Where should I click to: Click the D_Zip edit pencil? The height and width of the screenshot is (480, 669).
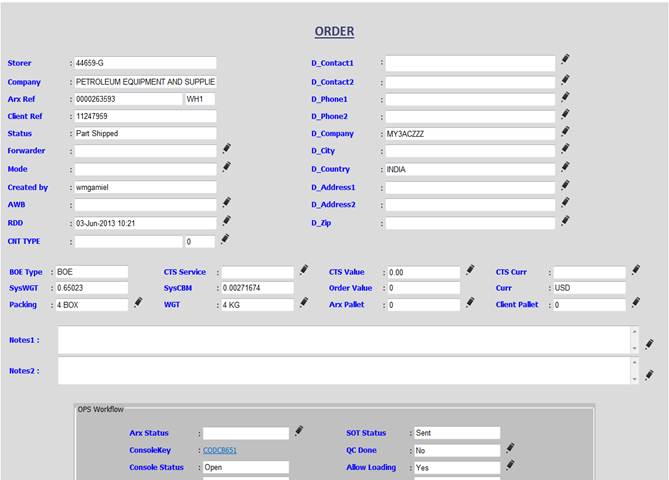[x=565, y=221]
